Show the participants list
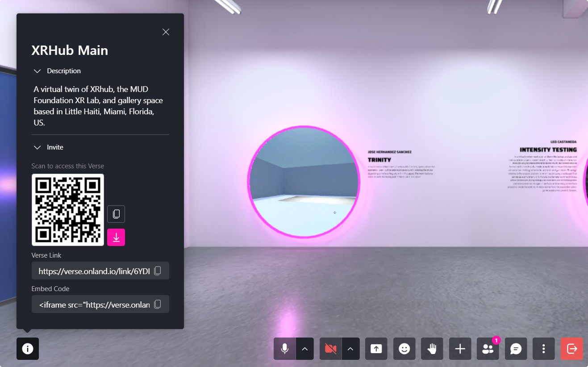 point(488,349)
